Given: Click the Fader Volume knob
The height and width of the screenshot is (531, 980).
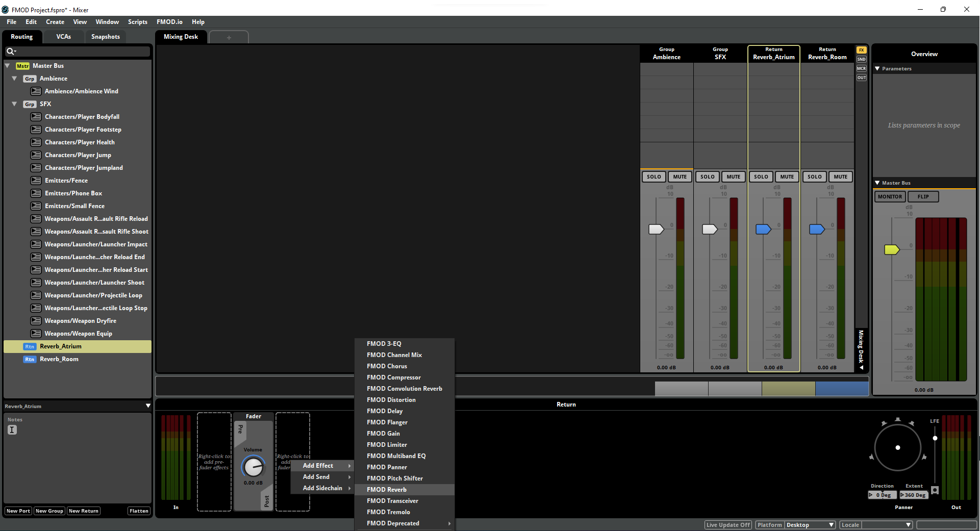Looking at the screenshot, I should [x=253, y=467].
